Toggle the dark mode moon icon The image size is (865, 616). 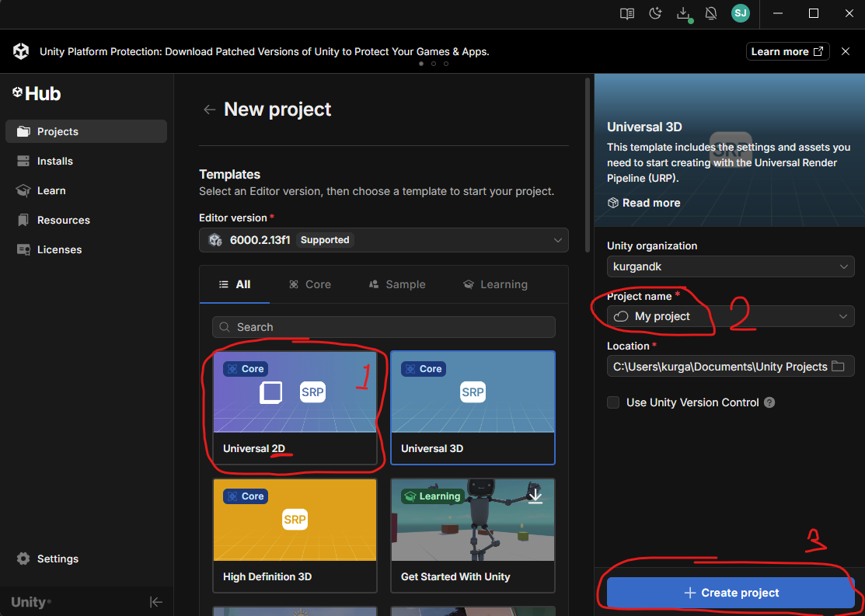tap(655, 13)
